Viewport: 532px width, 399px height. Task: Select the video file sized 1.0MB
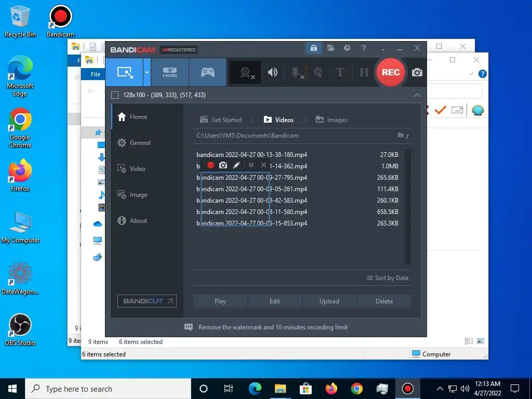coord(297,166)
